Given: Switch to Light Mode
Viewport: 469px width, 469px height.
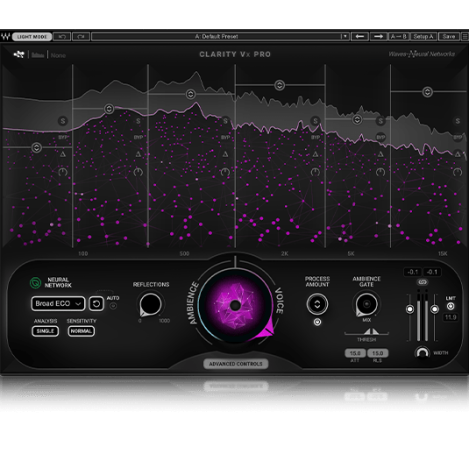Looking at the screenshot, I should (x=32, y=36).
